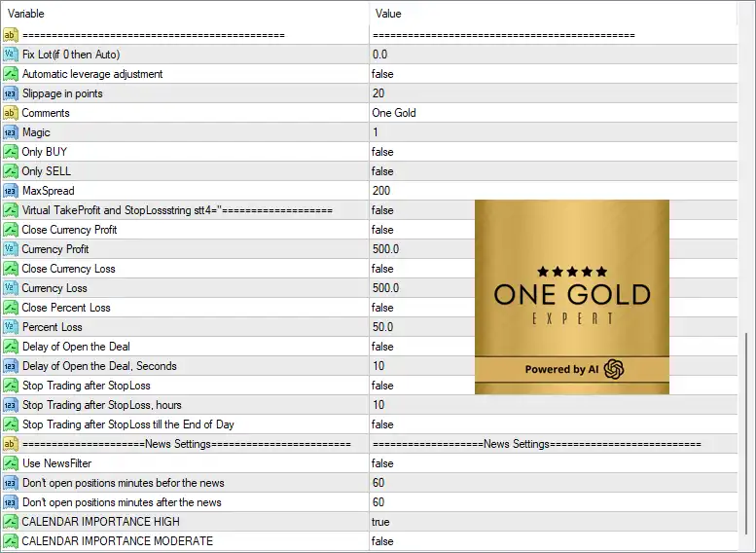This screenshot has height=553, width=756.
Task: Click the boolean icon beside Close Currency Loss
Action: [x=10, y=269]
